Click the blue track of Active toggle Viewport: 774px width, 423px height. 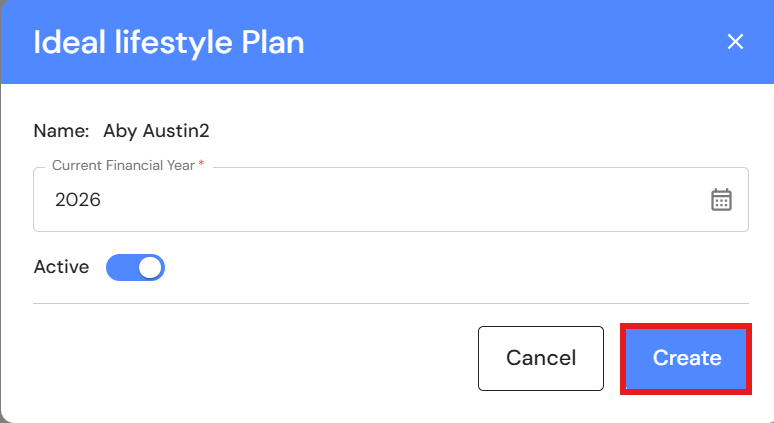pos(120,268)
